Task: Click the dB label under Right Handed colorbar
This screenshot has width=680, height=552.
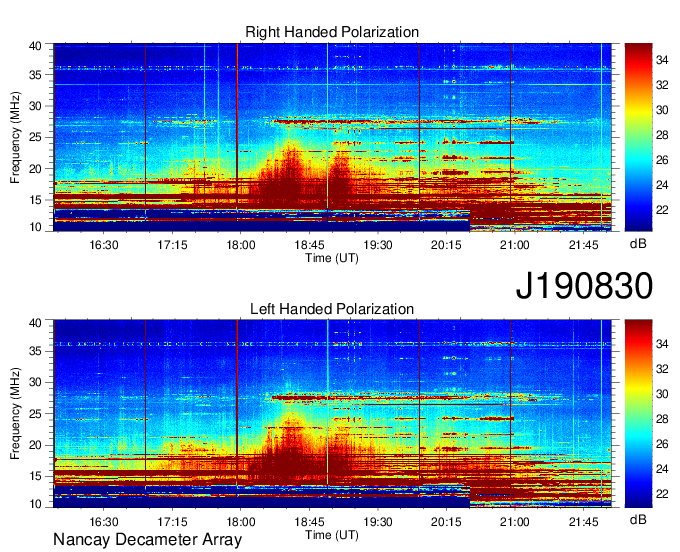Action: (638, 244)
